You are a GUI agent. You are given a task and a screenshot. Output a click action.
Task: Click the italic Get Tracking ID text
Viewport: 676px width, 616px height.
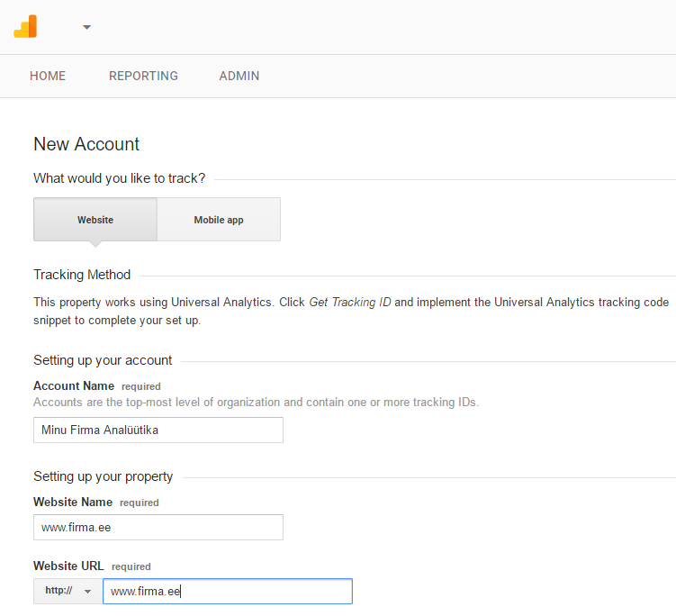349,303
